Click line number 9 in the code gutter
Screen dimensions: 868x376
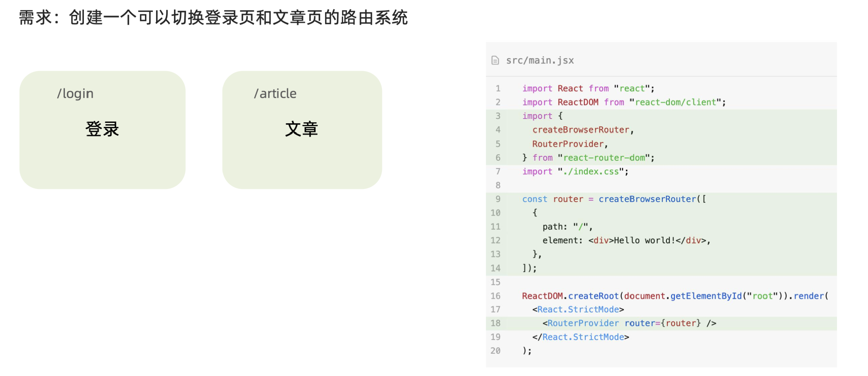pyautogui.click(x=498, y=199)
